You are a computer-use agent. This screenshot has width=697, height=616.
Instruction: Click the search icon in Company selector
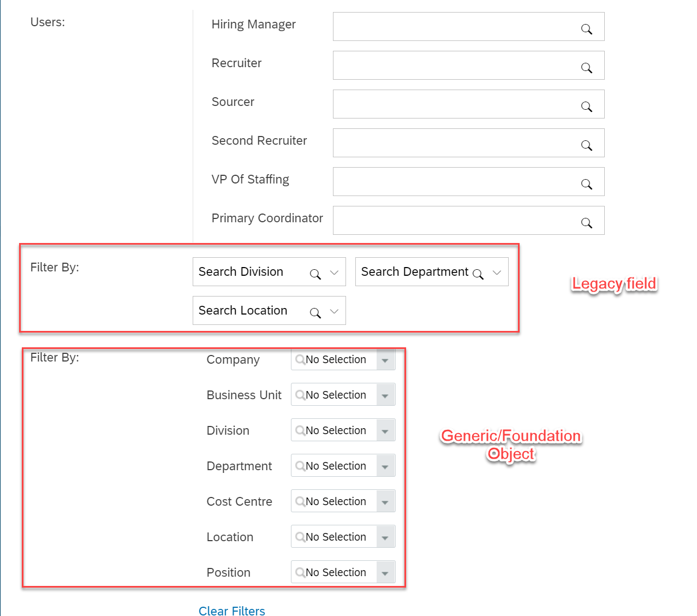(x=300, y=360)
